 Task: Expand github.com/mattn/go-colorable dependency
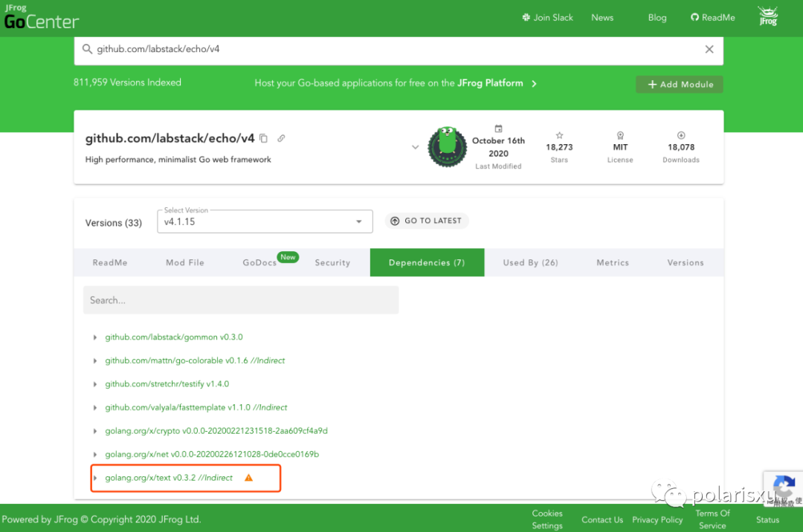point(95,361)
